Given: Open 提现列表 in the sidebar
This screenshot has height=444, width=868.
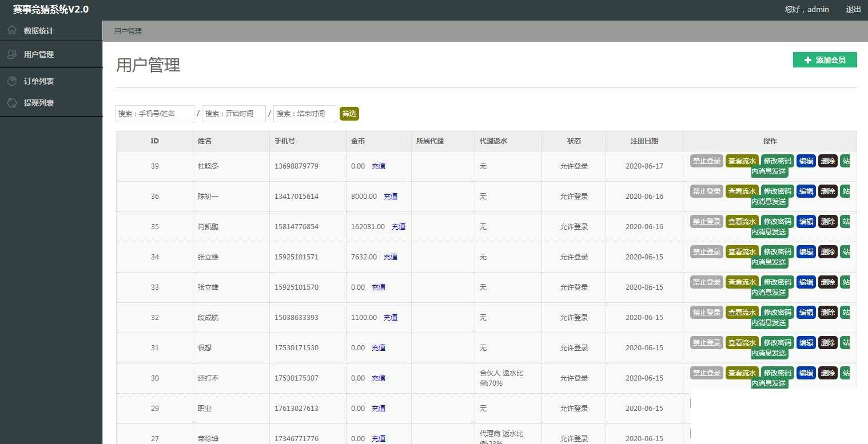Looking at the screenshot, I should pos(39,103).
